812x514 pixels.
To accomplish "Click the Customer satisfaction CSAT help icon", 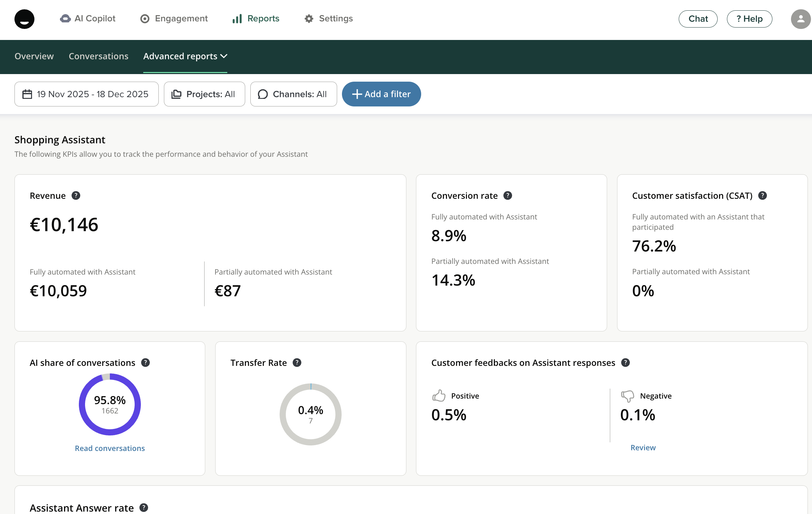I will click(x=762, y=196).
